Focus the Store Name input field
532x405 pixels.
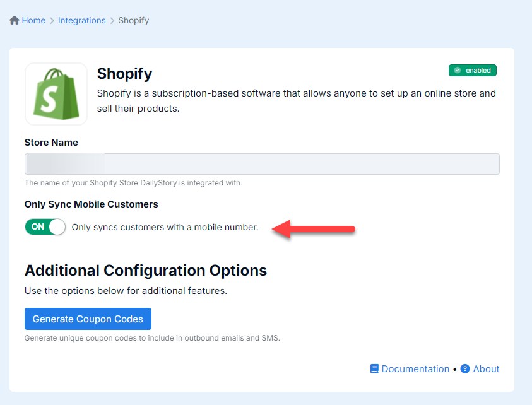pos(262,164)
